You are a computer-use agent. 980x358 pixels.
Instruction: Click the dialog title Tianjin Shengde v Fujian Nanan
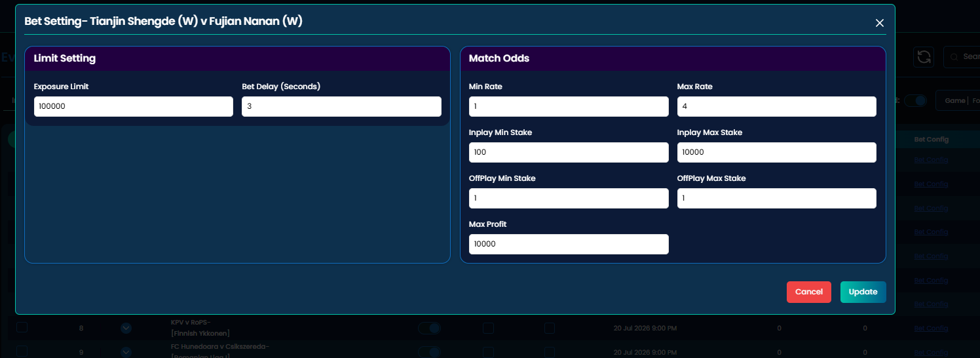tap(163, 21)
